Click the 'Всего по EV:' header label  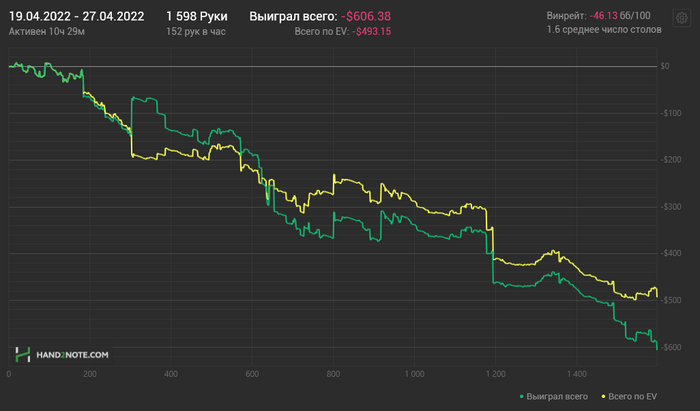pyautogui.click(x=322, y=32)
